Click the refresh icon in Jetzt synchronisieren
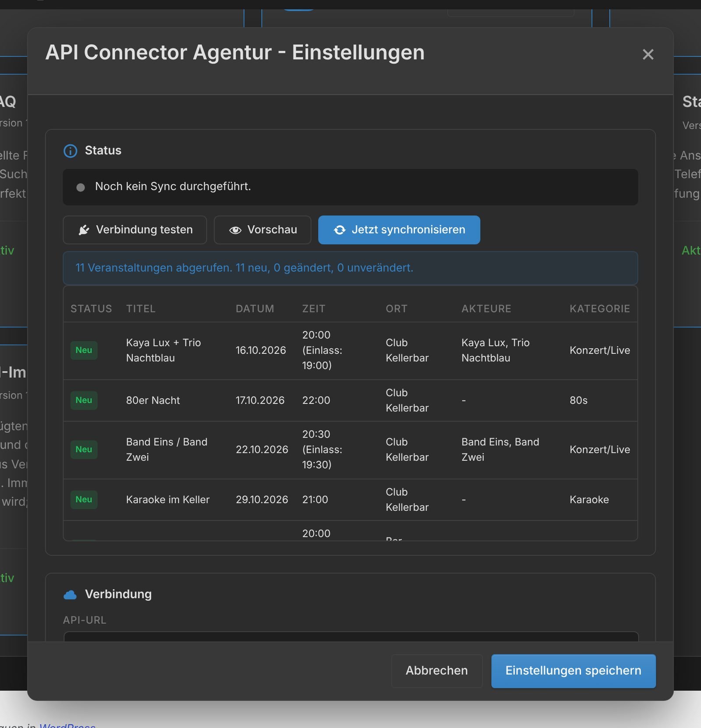The image size is (701, 728). tap(340, 230)
